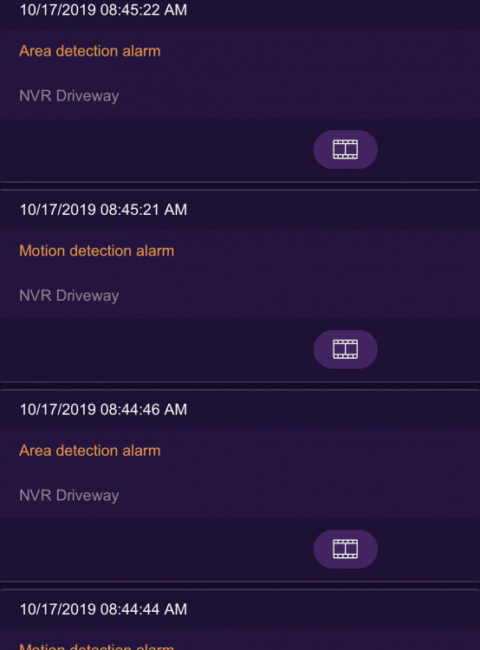Viewport: 480px width, 650px height.
Task: Open video playback for the 08:45:22 AM alarm
Action: pyautogui.click(x=345, y=150)
